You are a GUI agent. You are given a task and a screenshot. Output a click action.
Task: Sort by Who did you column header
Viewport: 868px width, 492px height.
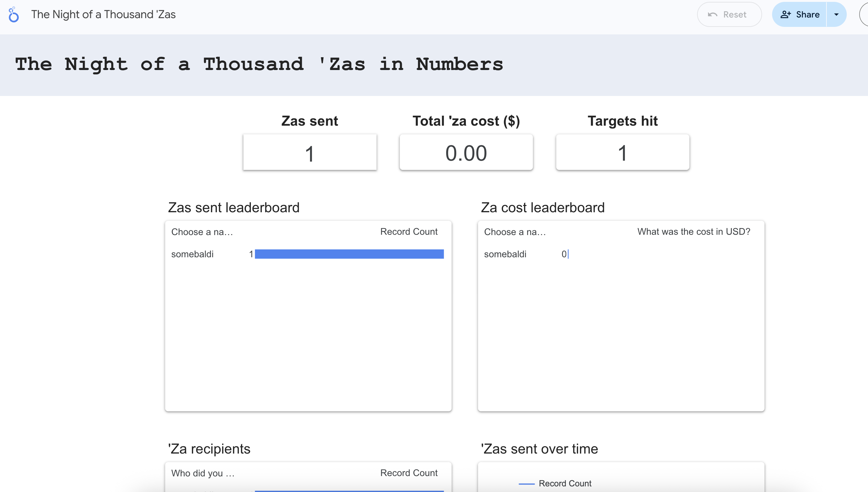click(203, 473)
